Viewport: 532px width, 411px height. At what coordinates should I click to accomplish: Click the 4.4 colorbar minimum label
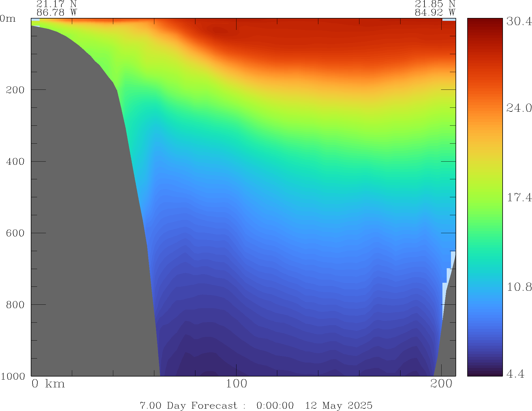pyautogui.click(x=515, y=374)
